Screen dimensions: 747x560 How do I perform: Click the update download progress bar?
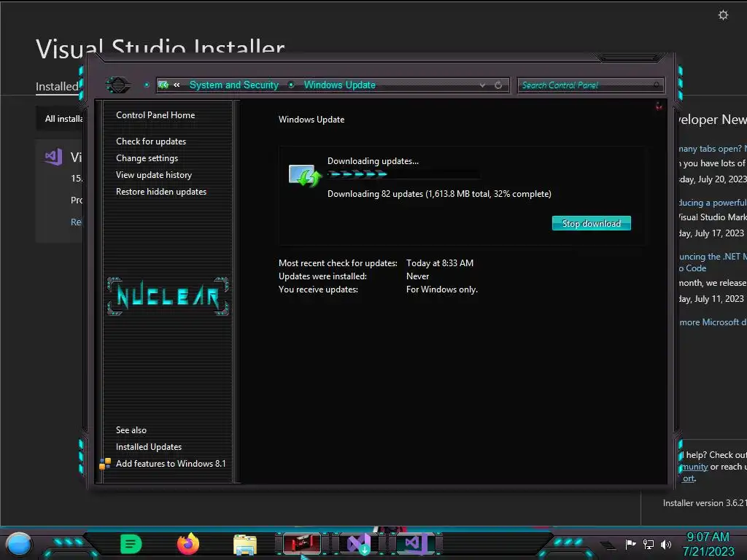pyautogui.click(x=403, y=174)
